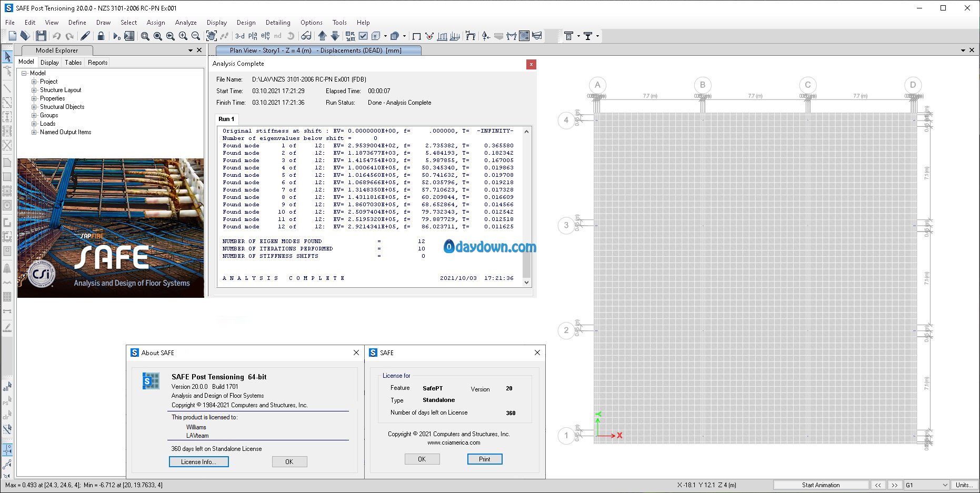The height and width of the screenshot is (493, 980).
Task: Expand the Structure Layout node
Action: click(34, 90)
